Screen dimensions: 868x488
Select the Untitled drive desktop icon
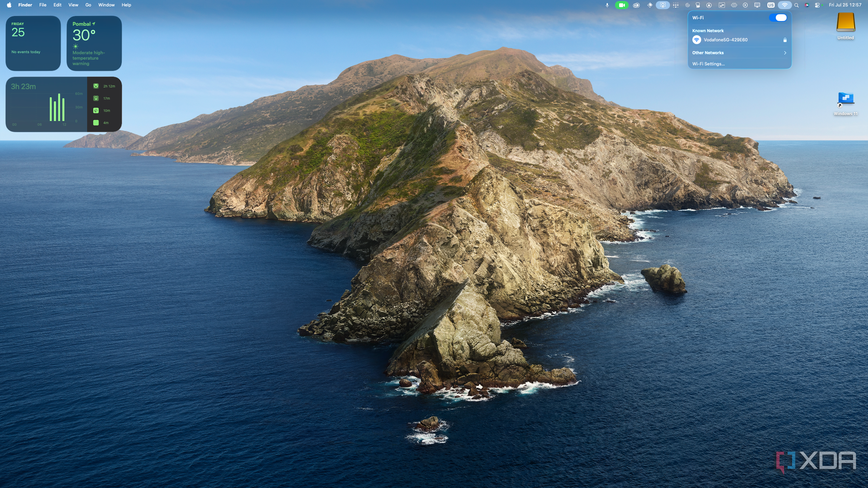pos(845,26)
